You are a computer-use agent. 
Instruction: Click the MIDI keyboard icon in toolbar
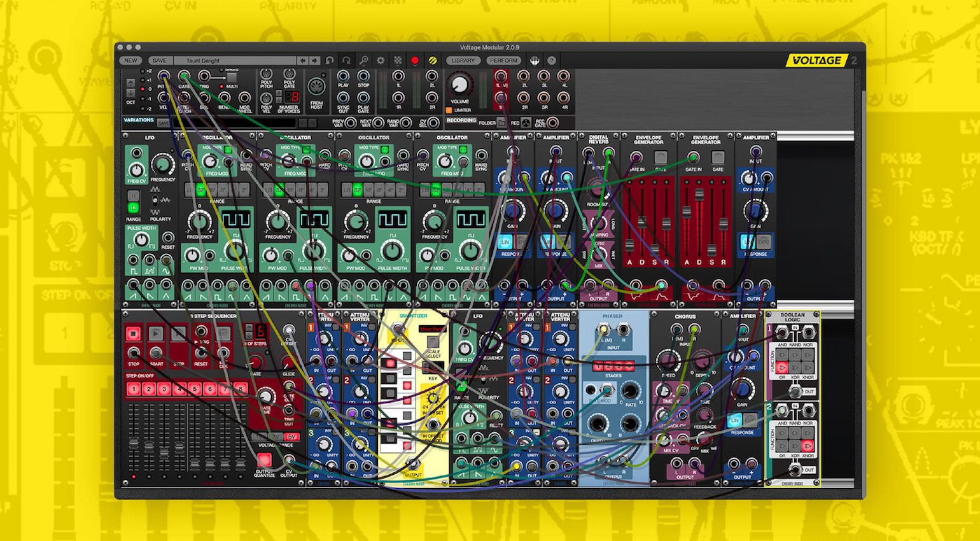pyautogui.click(x=535, y=60)
